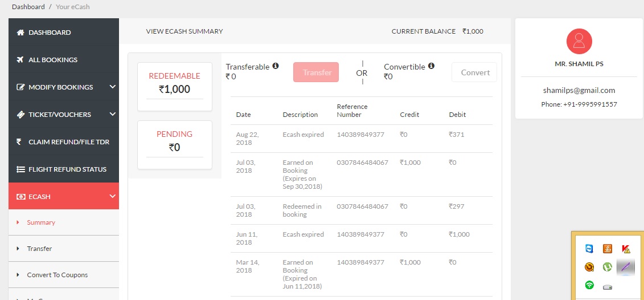Click the Pending ₹0 card
The height and width of the screenshot is (300, 644).
tap(175, 145)
